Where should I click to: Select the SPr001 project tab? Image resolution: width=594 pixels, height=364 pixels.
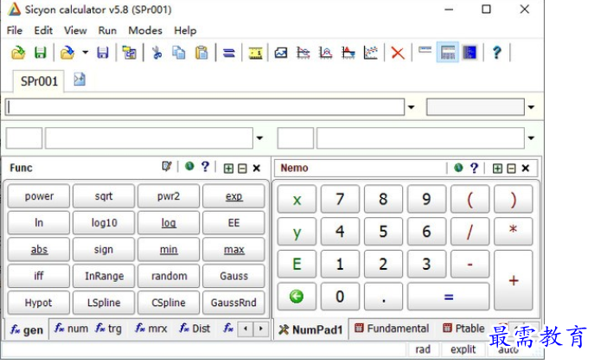39,81
